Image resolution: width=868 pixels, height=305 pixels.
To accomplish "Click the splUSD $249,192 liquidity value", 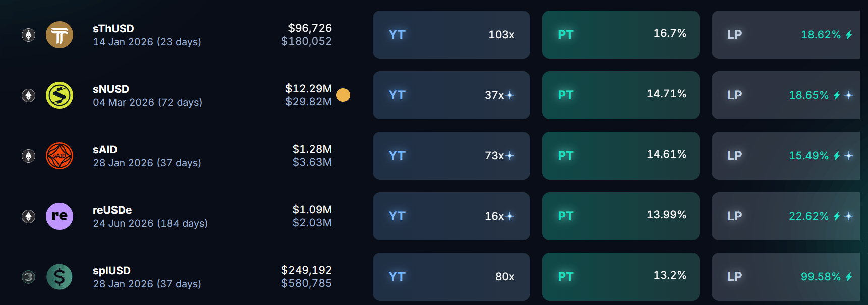I will tap(307, 270).
